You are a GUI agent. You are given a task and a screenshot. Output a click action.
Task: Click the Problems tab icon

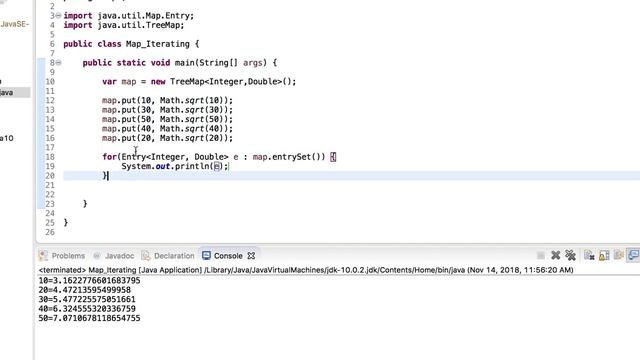(x=43, y=256)
